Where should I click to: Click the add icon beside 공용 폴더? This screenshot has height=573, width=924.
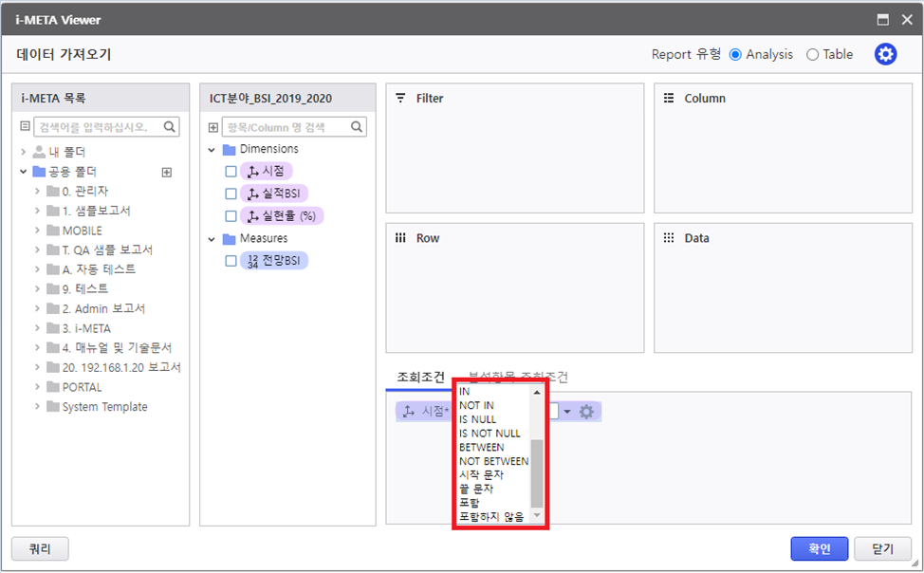[x=167, y=172]
